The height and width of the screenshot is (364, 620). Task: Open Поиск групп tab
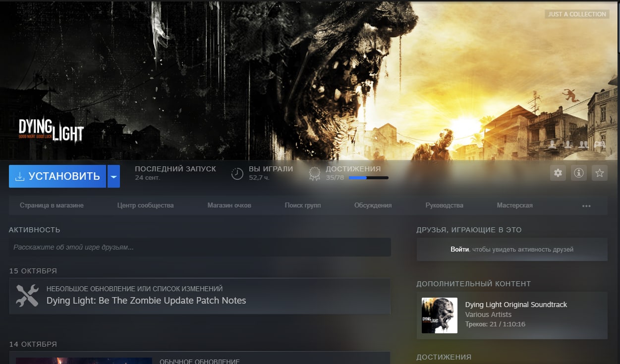click(303, 206)
